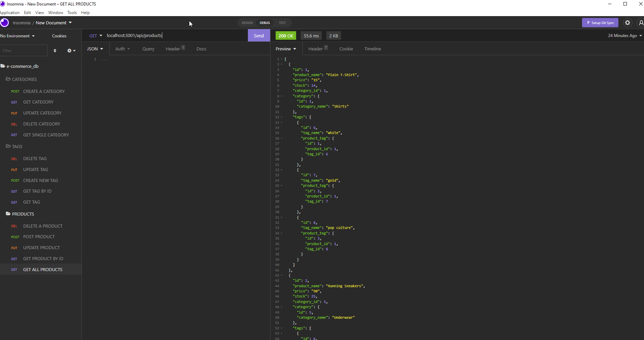Collapse the JSON response array fold arrow
Screen dimensions: 644x340
click(281, 59)
